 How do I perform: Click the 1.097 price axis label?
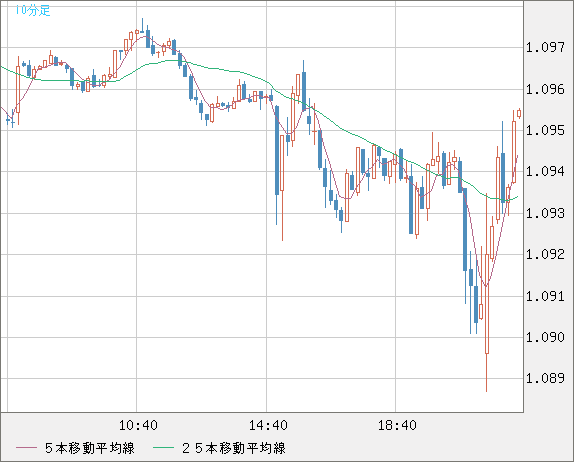(545, 48)
